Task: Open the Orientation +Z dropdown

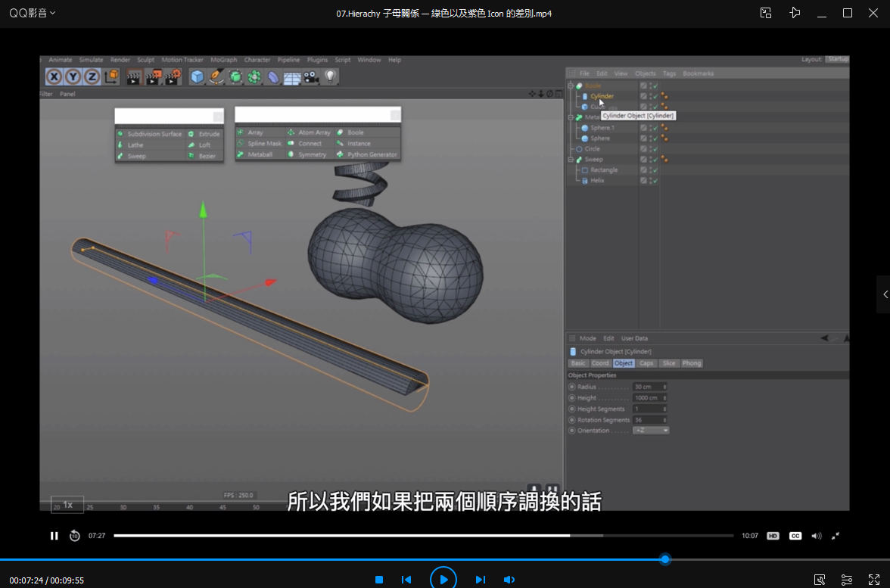Action: coord(651,431)
